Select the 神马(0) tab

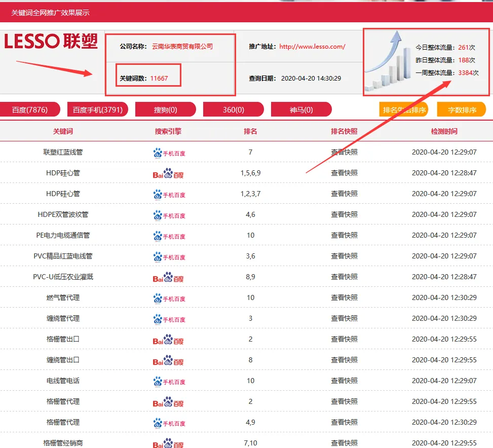[x=301, y=109]
